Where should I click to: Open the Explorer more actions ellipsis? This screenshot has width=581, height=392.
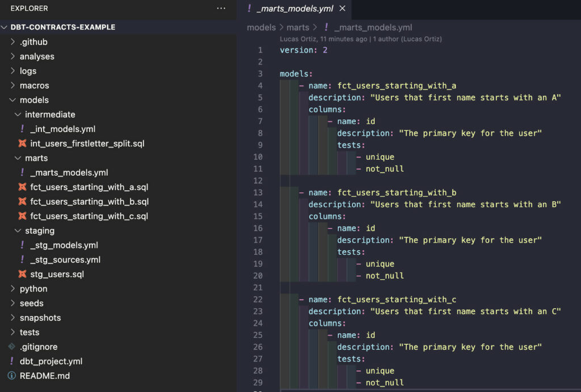[221, 8]
